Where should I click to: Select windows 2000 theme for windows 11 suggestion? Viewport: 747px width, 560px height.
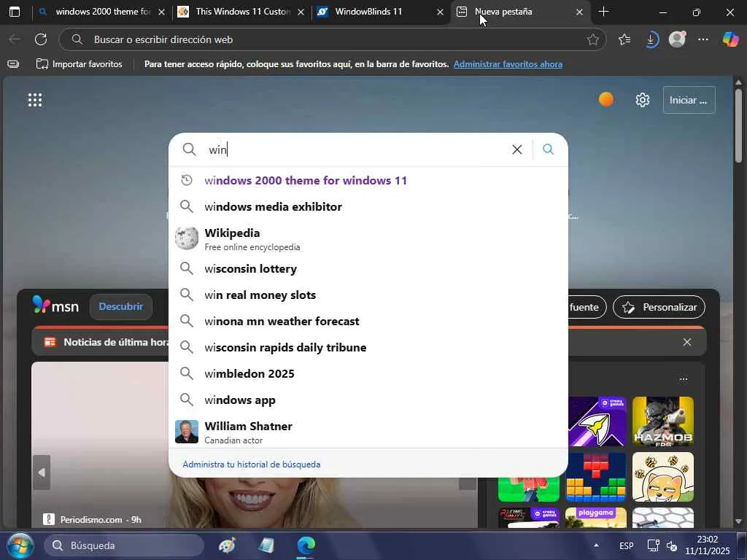tap(368, 181)
